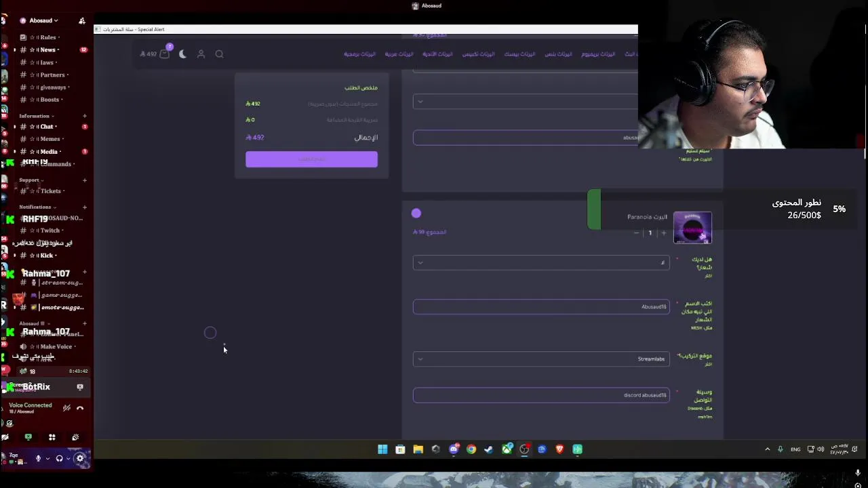Open OBS Studio from taskbar

click(524, 449)
